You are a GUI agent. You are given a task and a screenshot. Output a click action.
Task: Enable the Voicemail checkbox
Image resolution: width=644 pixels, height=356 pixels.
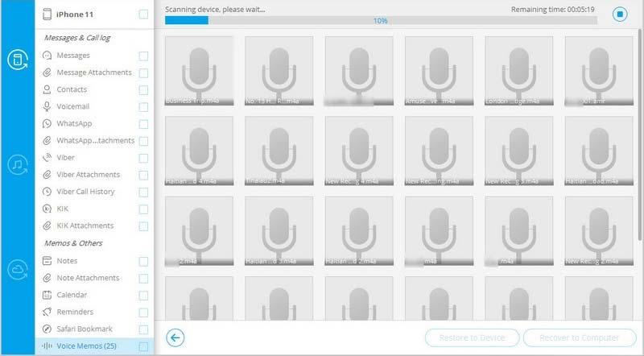(x=143, y=107)
